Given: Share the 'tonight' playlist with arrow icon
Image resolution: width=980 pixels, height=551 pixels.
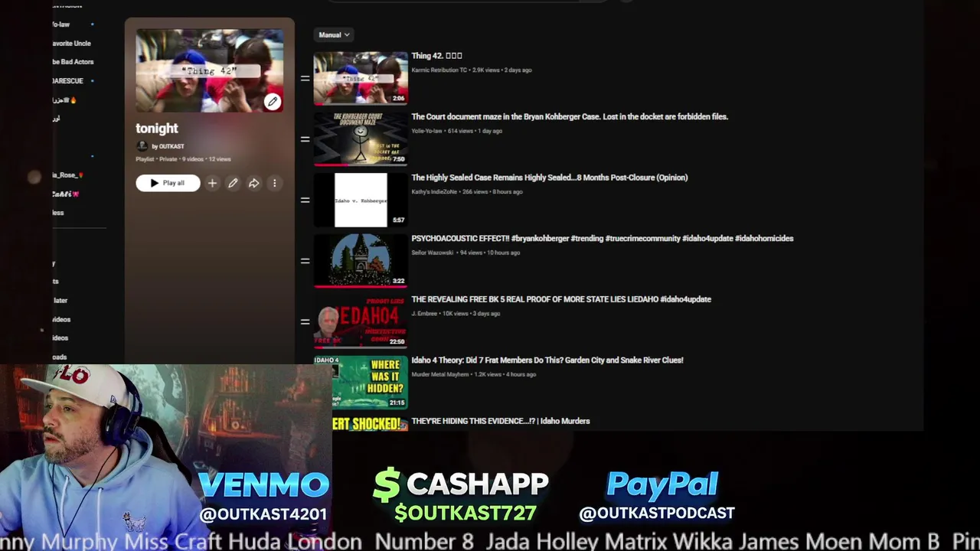Looking at the screenshot, I should (253, 183).
